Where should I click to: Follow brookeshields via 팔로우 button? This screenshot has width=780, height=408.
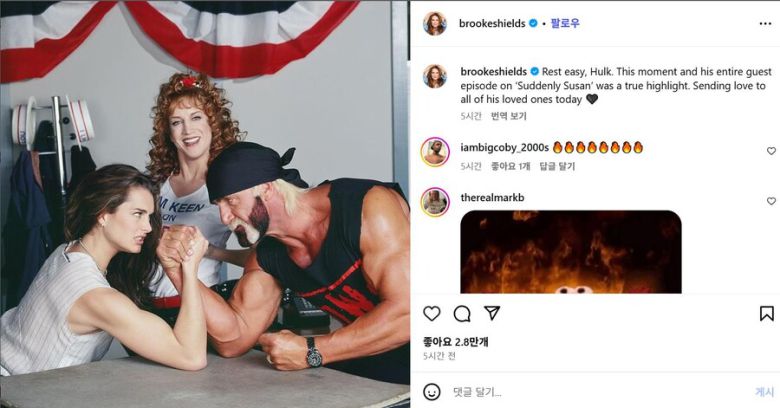tap(565, 23)
